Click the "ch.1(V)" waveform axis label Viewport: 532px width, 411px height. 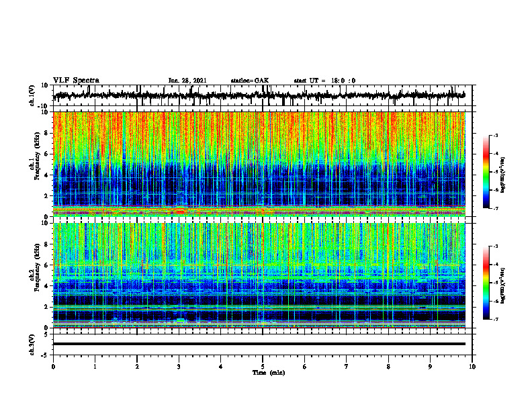tap(32, 95)
